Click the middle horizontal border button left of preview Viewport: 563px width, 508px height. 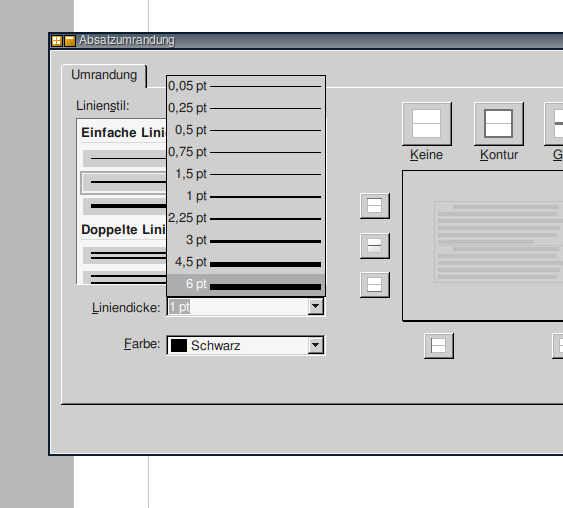tap(374, 246)
